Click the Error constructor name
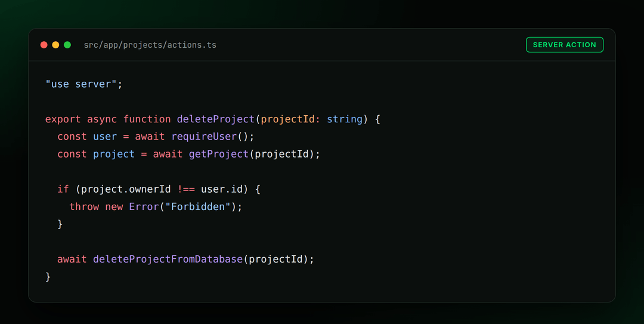Viewport: 644px width, 324px height. [x=144, y=206]
